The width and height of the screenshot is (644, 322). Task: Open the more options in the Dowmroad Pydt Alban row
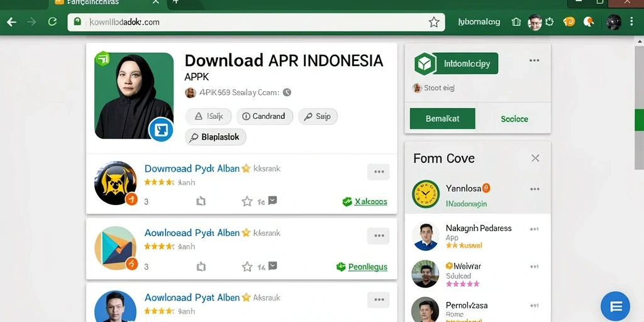coord(378,172)
